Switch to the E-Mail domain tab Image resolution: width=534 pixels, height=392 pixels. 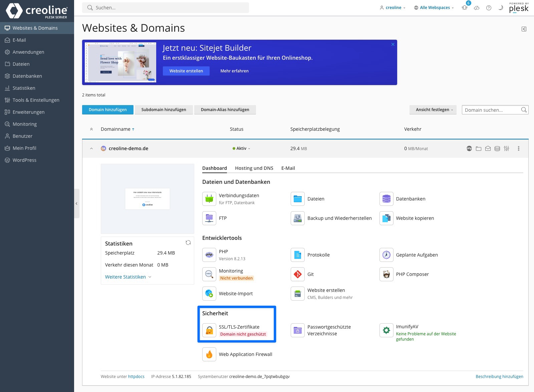click(288, 168)
